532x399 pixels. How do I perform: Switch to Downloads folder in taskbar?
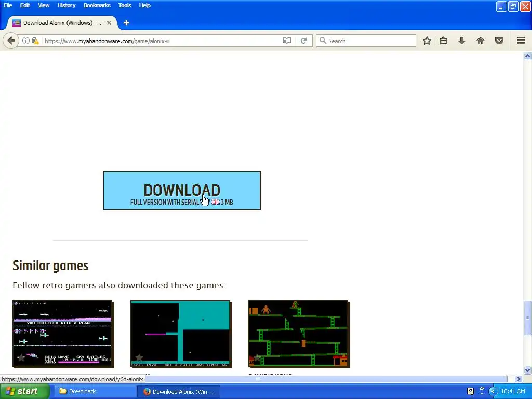click(95, 391)
